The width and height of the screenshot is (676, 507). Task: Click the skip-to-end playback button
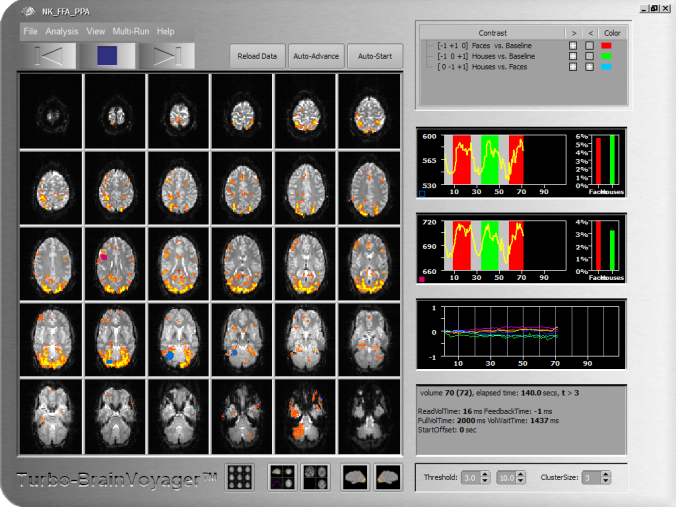pyautogui.click(x=166, y=55)
